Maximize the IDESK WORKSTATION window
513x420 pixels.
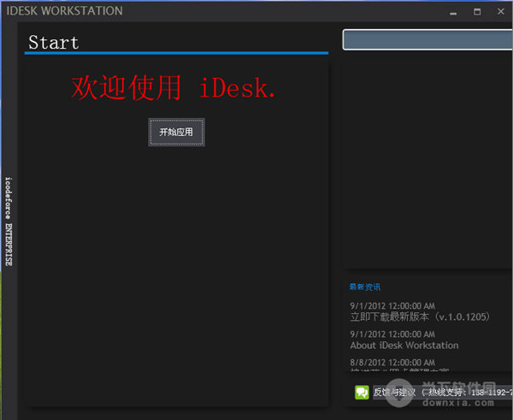(x=477, y=12)
